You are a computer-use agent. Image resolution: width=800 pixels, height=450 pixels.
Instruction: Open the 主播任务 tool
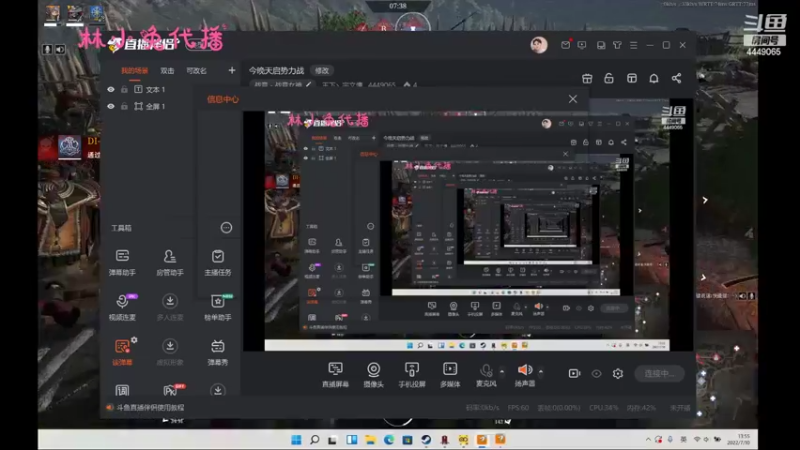tap(218, 262)
